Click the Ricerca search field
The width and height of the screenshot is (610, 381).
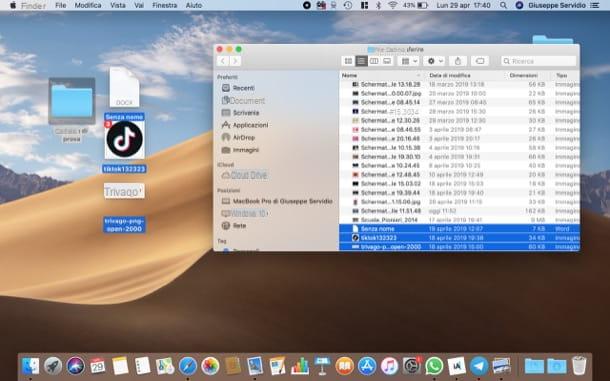pos(539,61)
